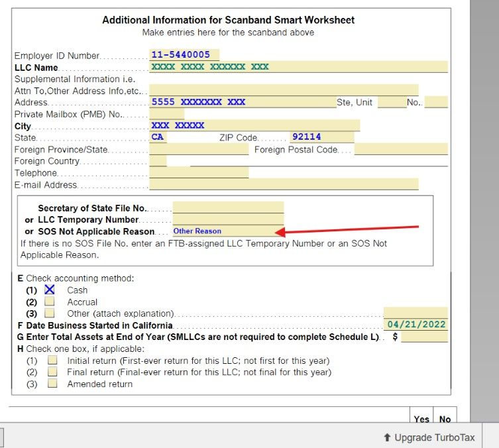Screen dimensions: 499x448
Task: Click the Total Assets at End of Year field
Action: pos(424,337)
